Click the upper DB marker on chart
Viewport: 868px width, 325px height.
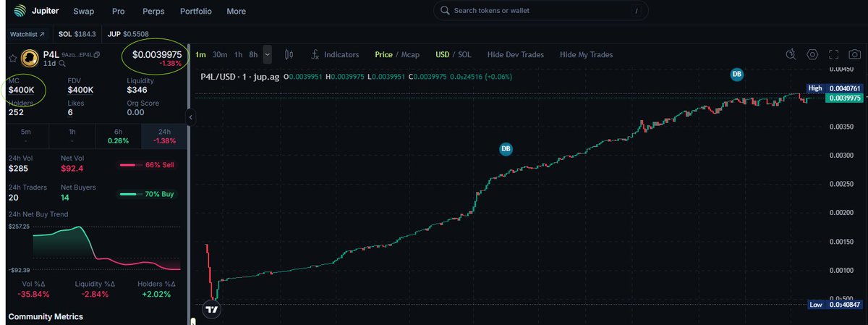pos(736,74)
